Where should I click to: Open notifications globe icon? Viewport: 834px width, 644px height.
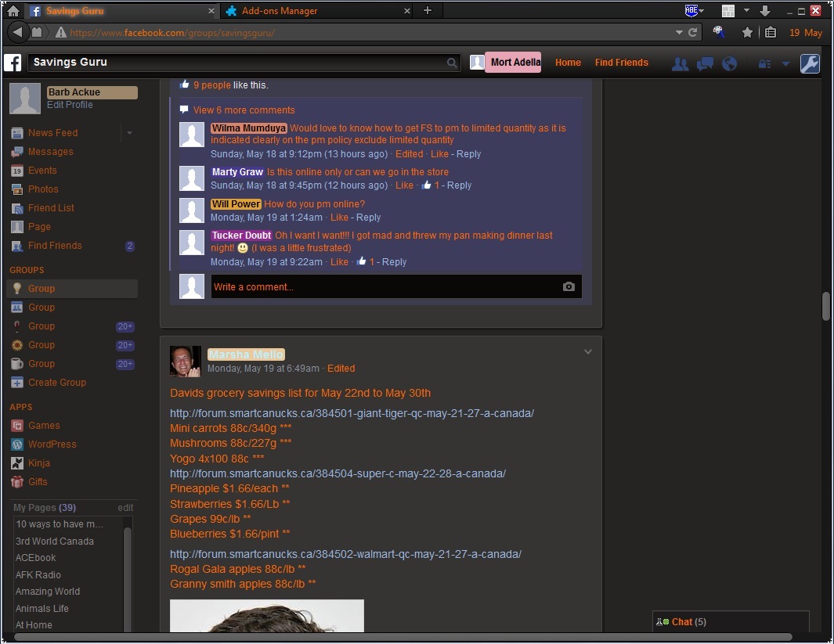pos(729,63)
